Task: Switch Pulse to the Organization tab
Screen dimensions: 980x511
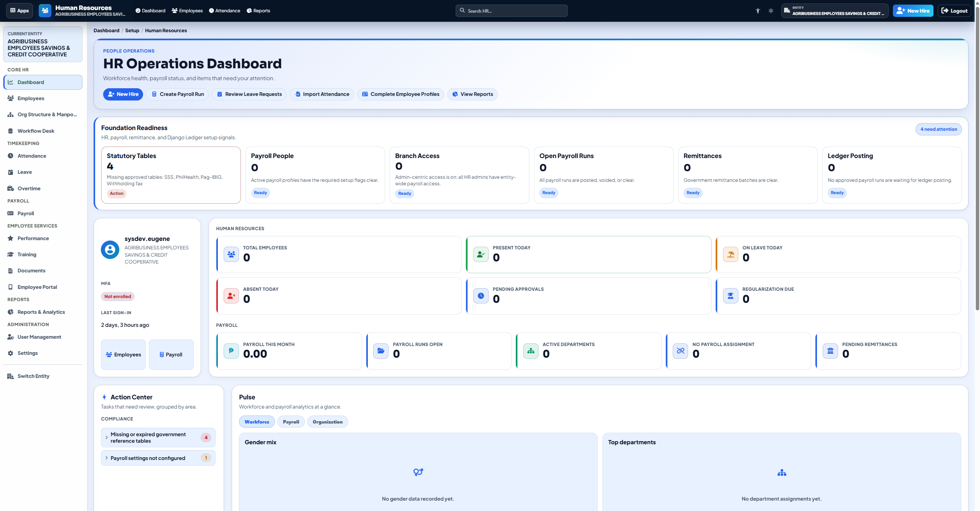Action: (x=327, y=422)
